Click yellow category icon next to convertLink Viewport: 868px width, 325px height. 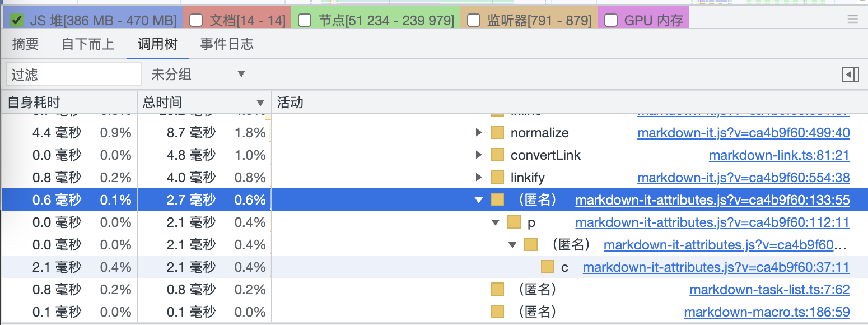pos(497,155)
